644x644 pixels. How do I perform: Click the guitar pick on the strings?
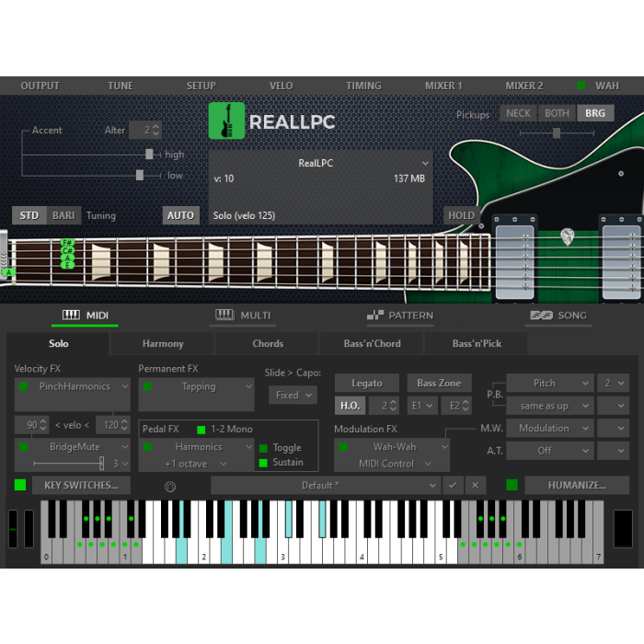pyautogui.click(x=568, y=236)
